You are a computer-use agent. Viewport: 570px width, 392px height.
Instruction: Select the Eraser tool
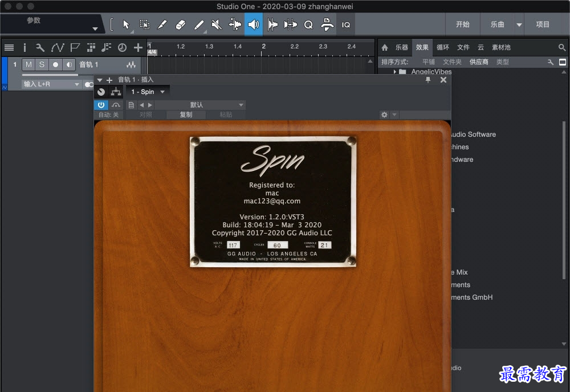point(180,24)
